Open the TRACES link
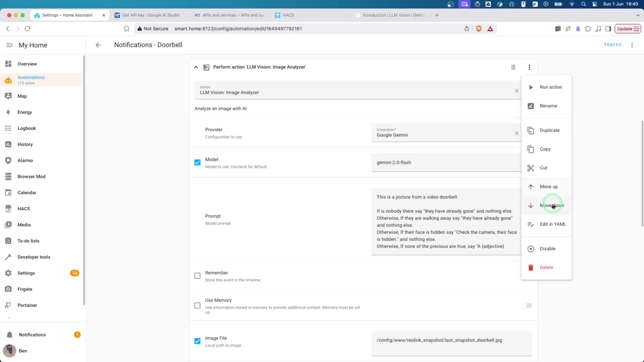Viewport: 644px width, 362px height. (612, 45)
